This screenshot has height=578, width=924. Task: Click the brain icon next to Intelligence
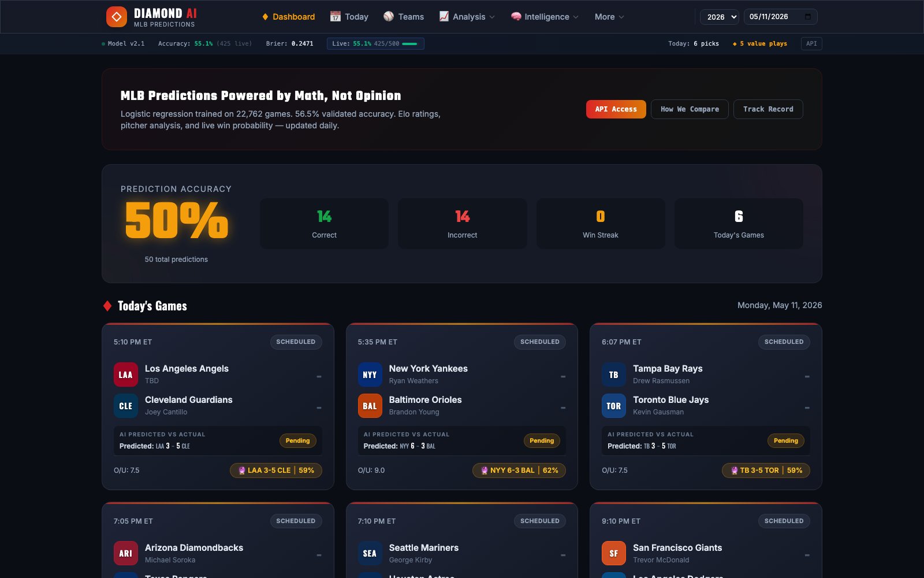516,17
